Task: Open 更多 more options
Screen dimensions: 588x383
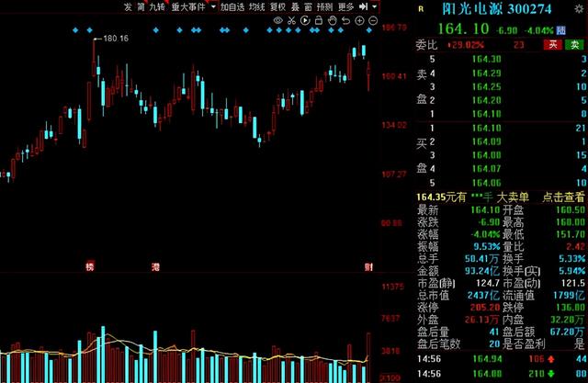Action: [345, 6]
